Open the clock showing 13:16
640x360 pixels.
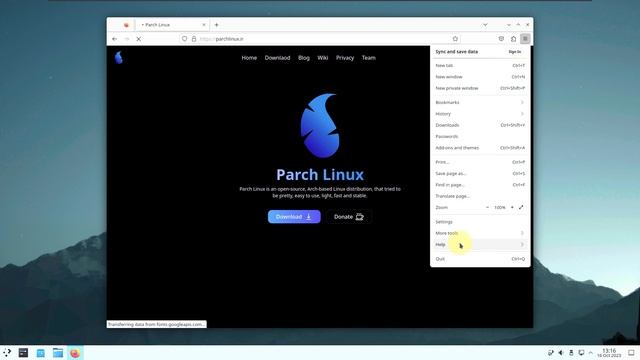[x=609, y=353]
